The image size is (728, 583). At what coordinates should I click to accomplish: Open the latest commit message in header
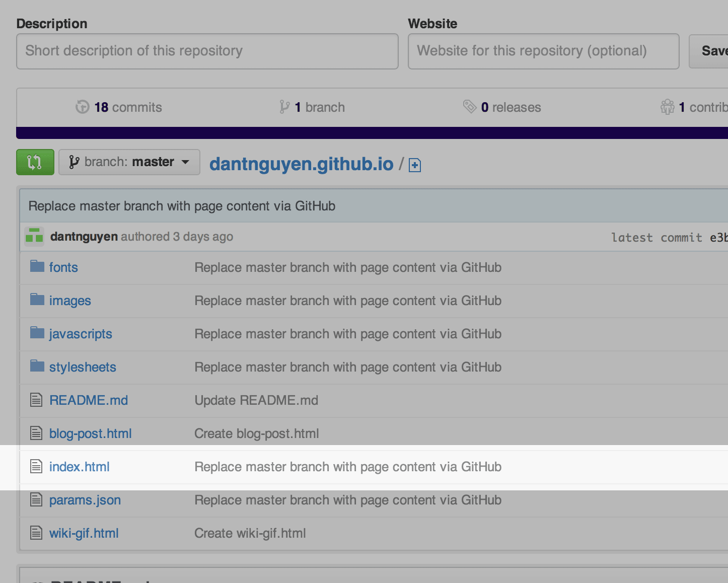pyautogui.click(x=182, y=206)
